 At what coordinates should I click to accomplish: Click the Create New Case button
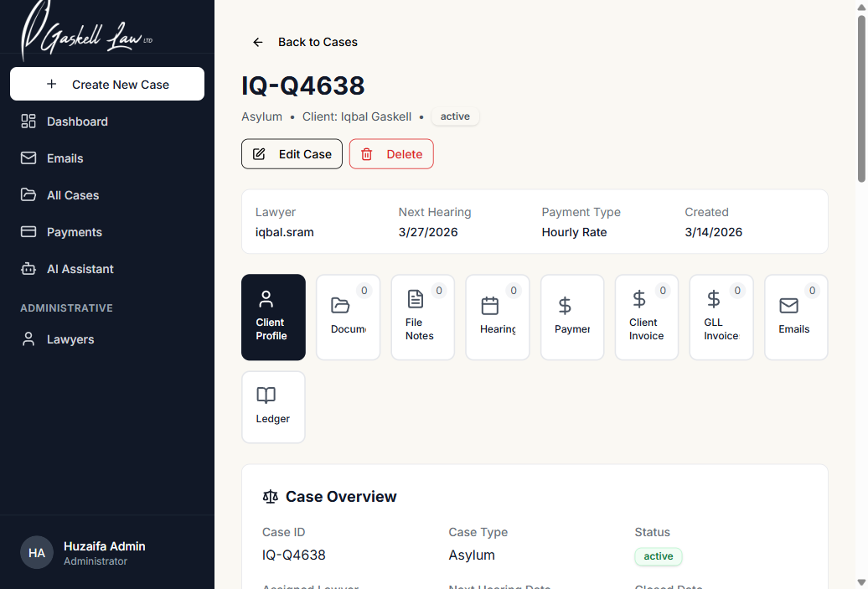pyautogui.click(x=107, y=84)
